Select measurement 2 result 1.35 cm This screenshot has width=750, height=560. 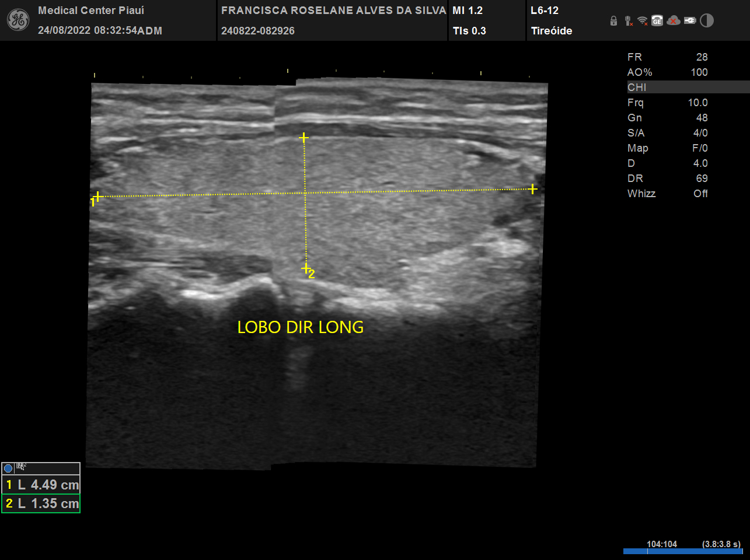(x=41, y=503)
